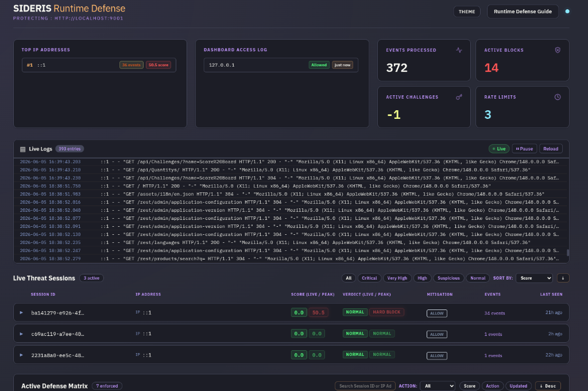Filter threat sessions by Normal
The width and height of the screenshot is (588, 391).
(478, 278)
